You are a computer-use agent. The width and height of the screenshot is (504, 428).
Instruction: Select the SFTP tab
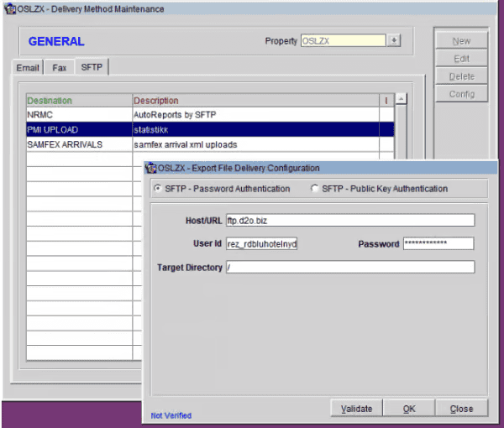91,67
